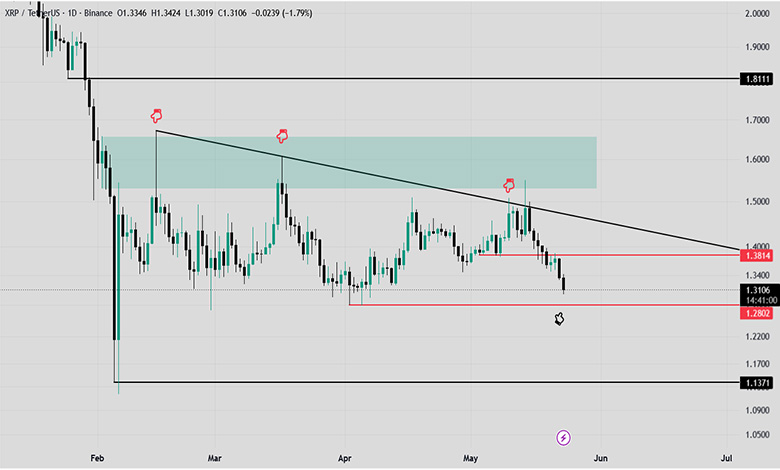Open the purple lightning bolt event icon

(563, 438)
